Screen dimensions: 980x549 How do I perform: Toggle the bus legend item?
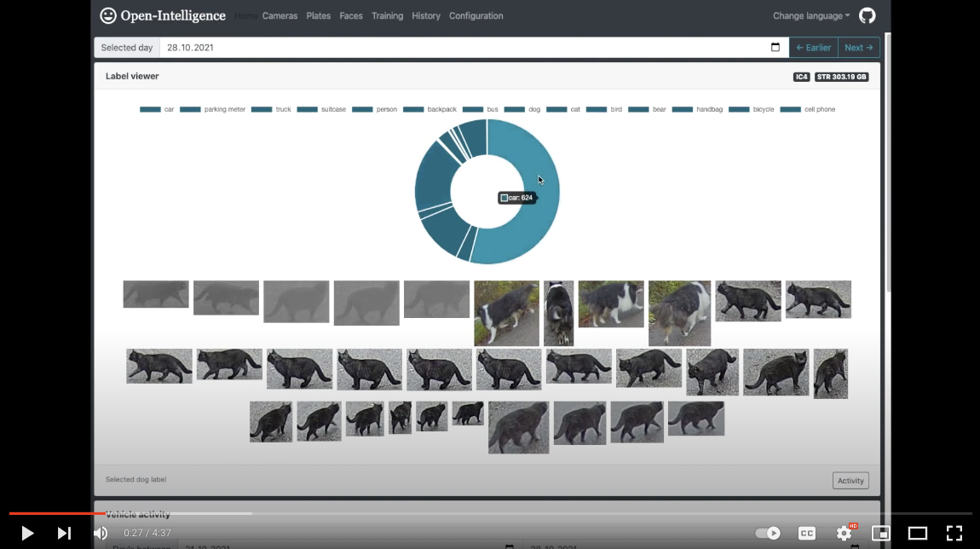tap(480, 109)
